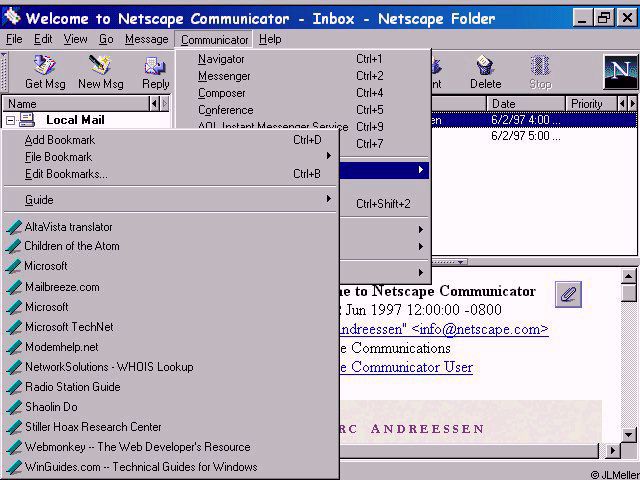Viewport: 640px width, 480px height.
Task: Select Add Bookmark menu item
Action: [171, 140]
